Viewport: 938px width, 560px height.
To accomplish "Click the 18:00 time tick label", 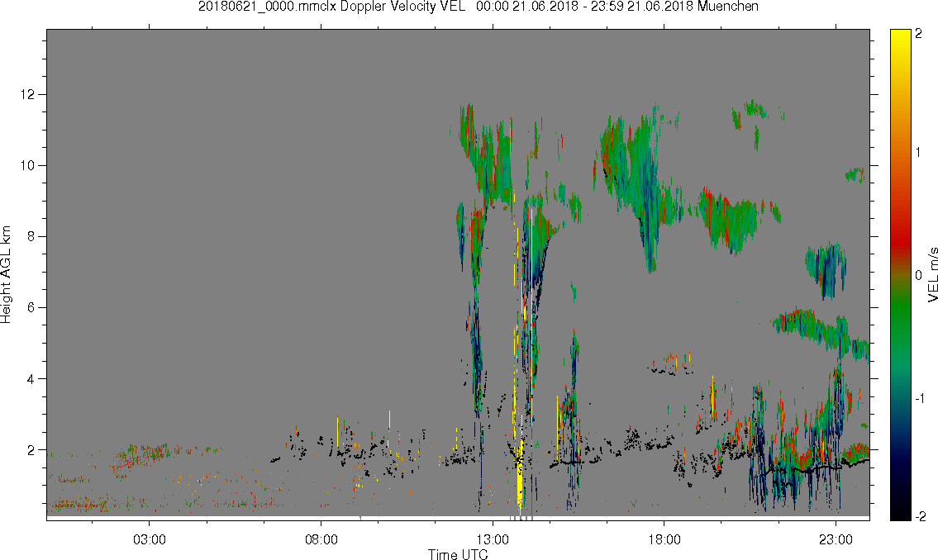I will click(x=664, y=540).
